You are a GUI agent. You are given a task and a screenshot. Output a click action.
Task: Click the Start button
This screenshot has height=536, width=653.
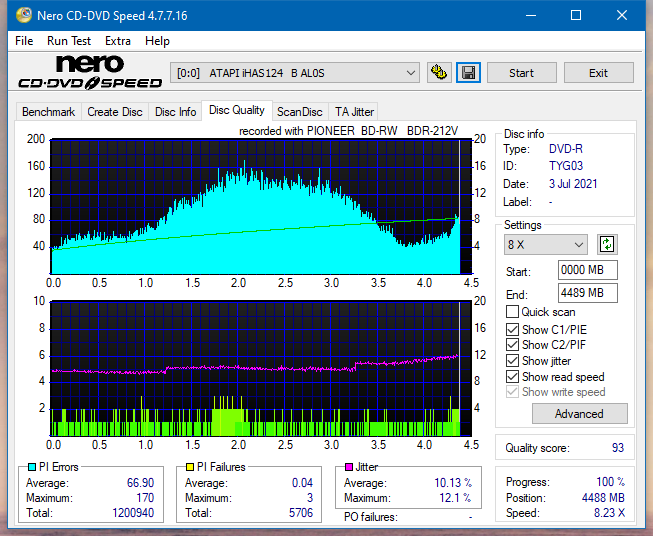(x=521, y=73)
